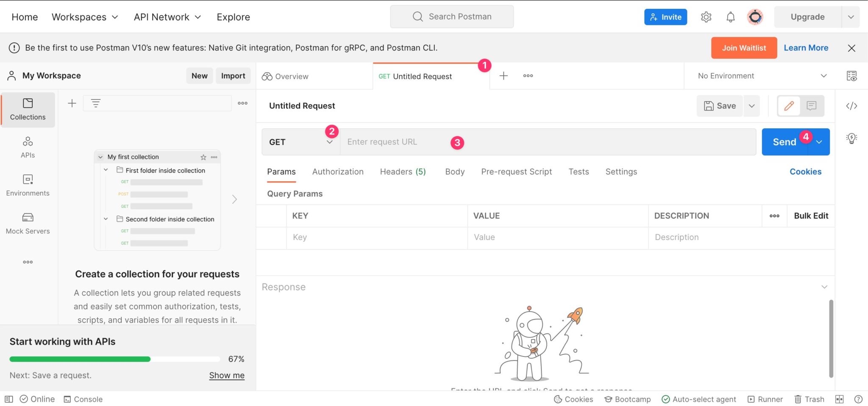Open the Runner from the status bar

click(765, 399)
